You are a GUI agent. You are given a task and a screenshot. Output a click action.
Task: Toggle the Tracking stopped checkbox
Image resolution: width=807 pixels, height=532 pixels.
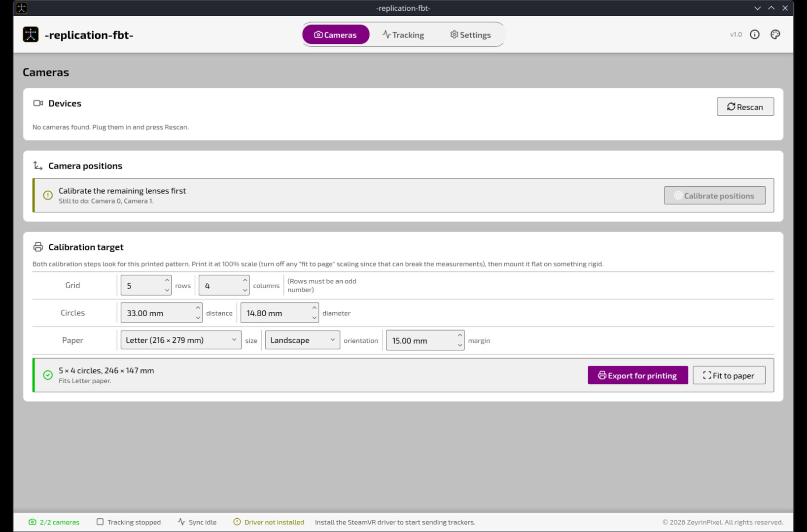point(100,522)
